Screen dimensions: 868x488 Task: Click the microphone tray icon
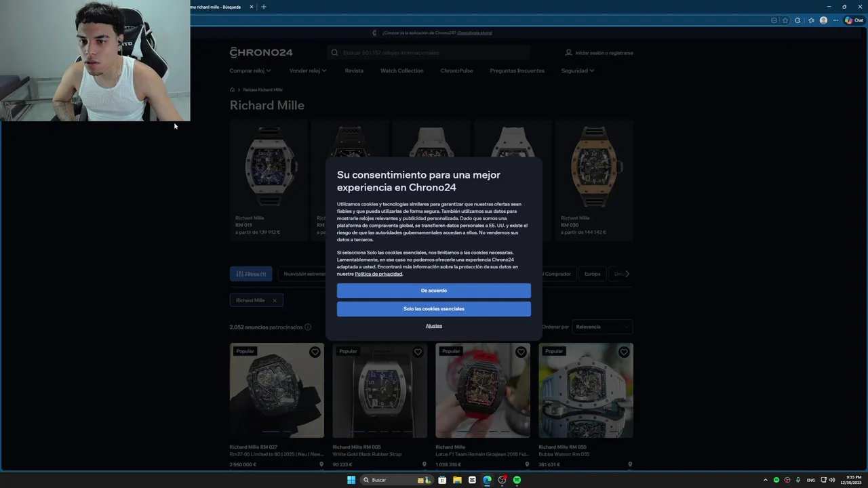[x=798, y=480]
